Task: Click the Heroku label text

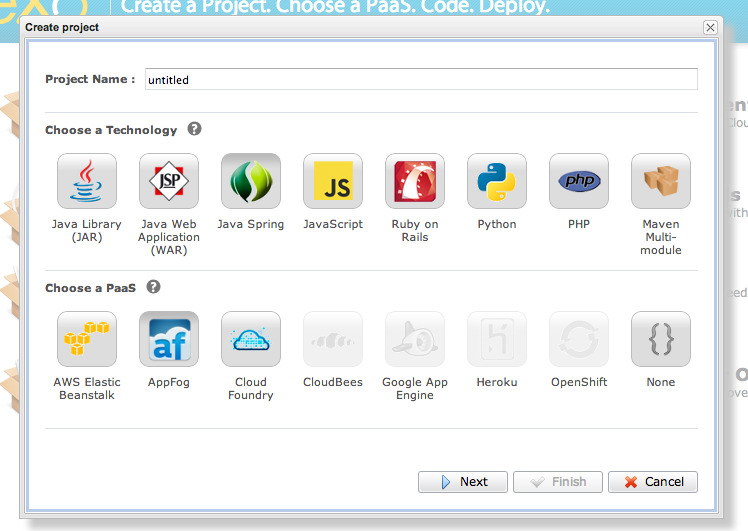Action: click(497, 382)
